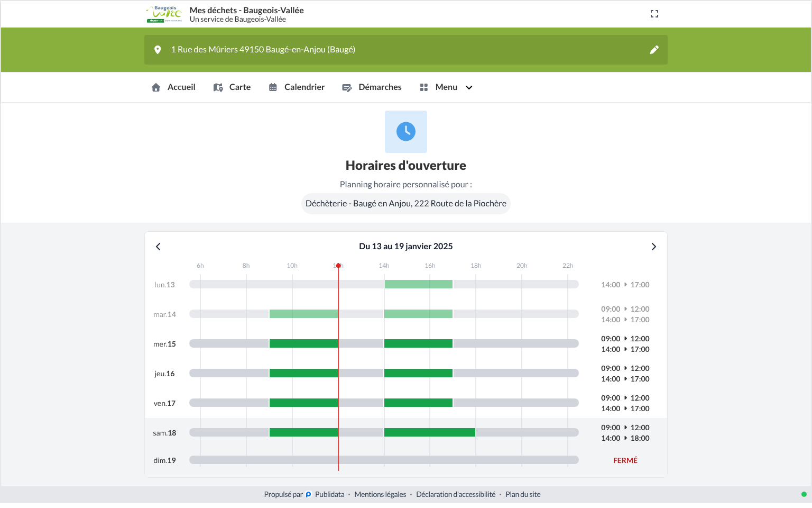The width and height of the screenshot is (812, 508).
Task: Click the 22h timeline hour label
Action: click(568, 266)
